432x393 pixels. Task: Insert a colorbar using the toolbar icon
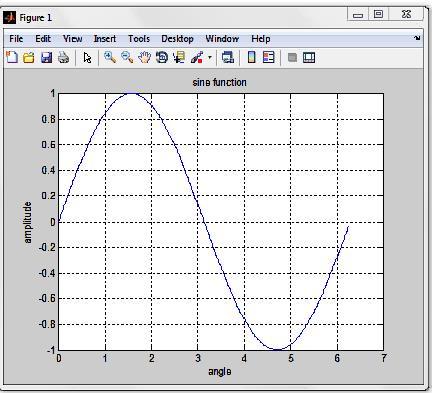[252, 57]
